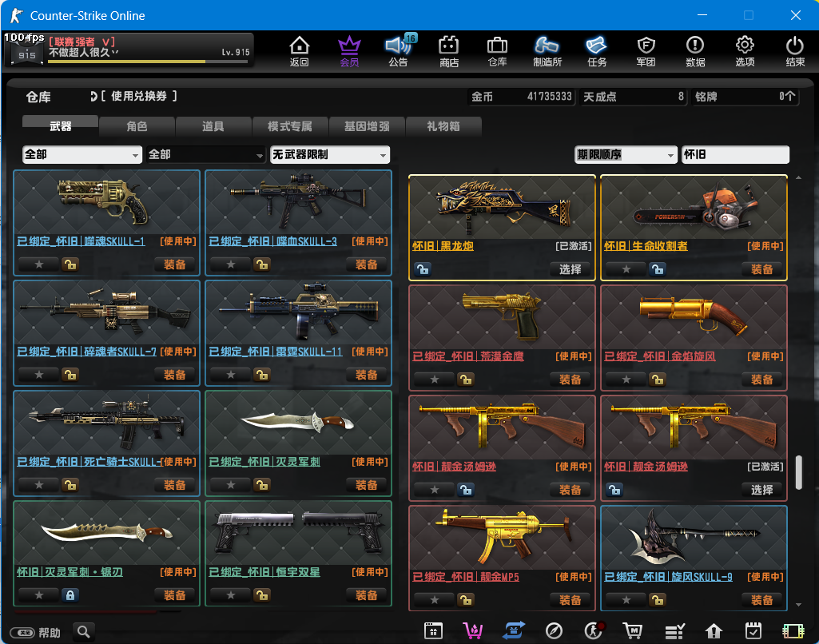
Task: Open the pink shopping cart icon
Action: (473, 631)
